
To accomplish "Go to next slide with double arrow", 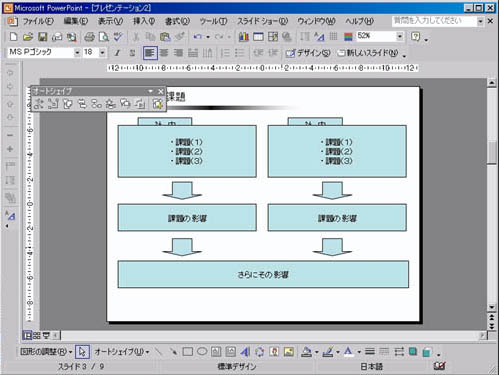I will (x=492, y=326).
